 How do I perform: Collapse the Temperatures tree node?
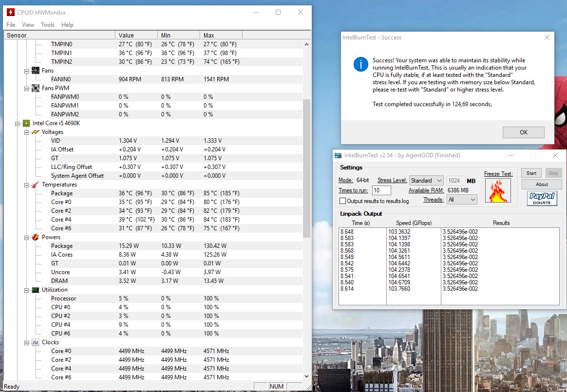click(26, 185)
